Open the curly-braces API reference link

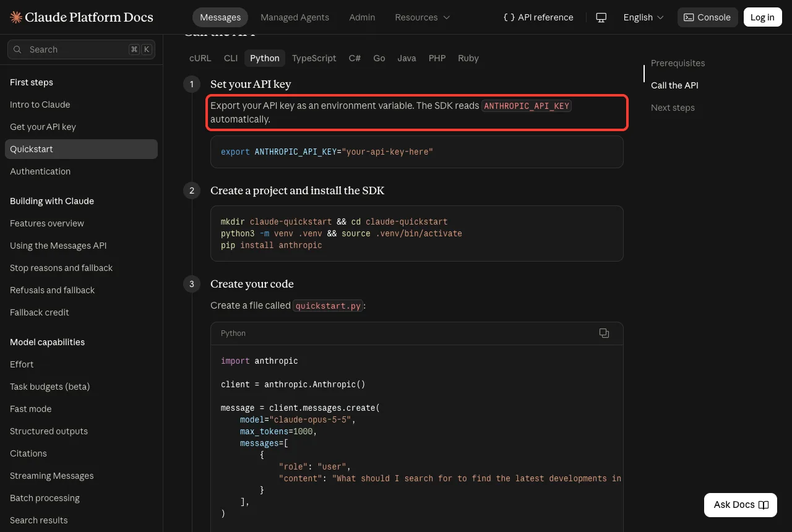pyautogui.click(x=538, y=17)
